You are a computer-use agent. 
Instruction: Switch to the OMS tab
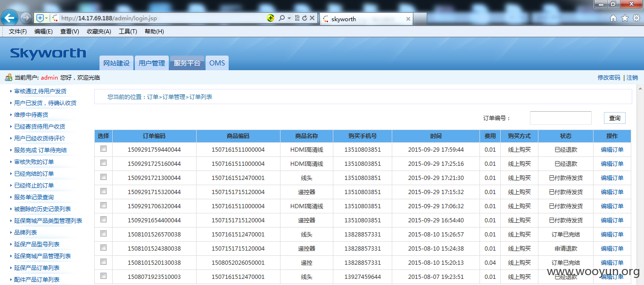[x=217, y=63]
